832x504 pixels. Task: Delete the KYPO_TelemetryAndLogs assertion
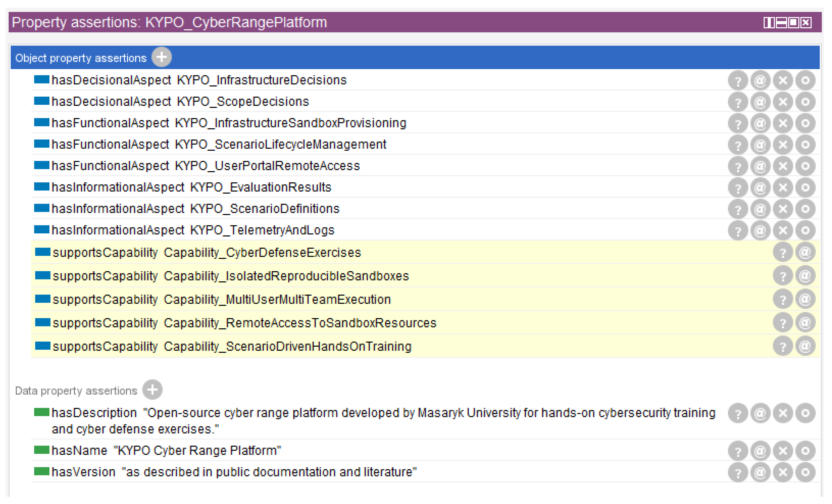pyautogui.click(x=783, y=230)
